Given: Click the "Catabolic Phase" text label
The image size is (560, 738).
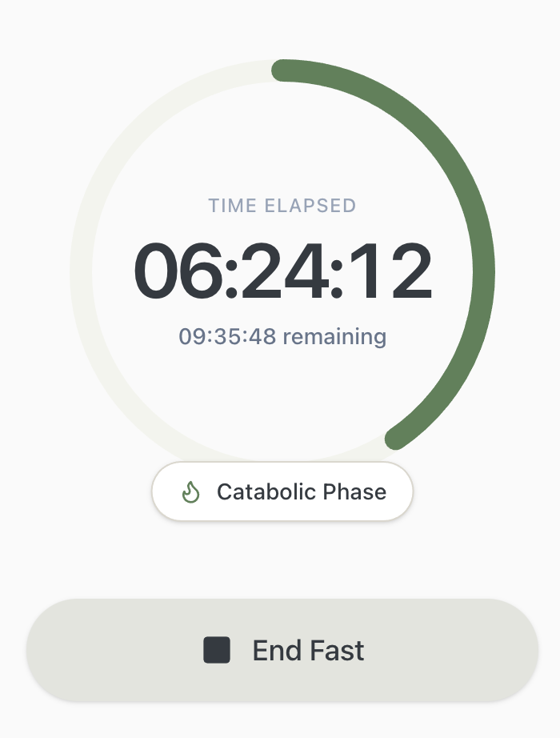Looking at the screenshot, I should point(302,491).
